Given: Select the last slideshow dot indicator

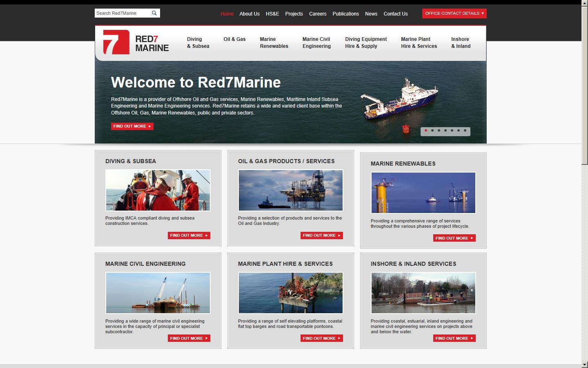Looking at the screenshot, I should pos(465,131).
